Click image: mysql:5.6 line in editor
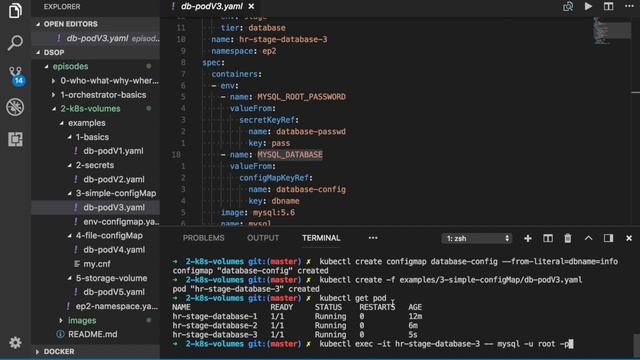This screenshot has width=640, height=360. [x=258, y=213]
